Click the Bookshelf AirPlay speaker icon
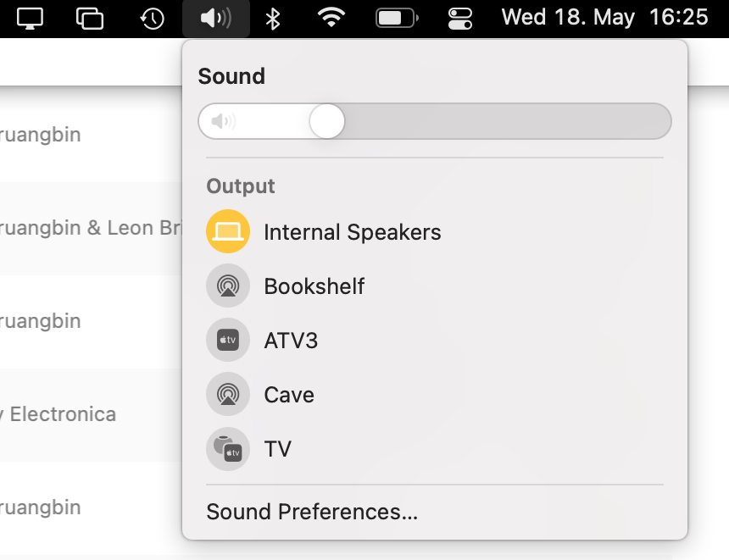This screenshot has height=560, width=729. pyautogui.click(x=227, y=286)
